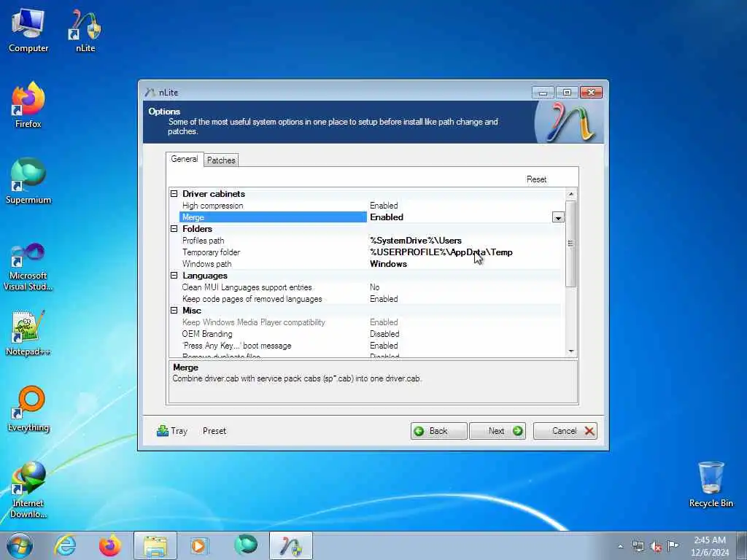Click the Disabled value for OEM Branding
747x560 pixels.
coord(384,334)
